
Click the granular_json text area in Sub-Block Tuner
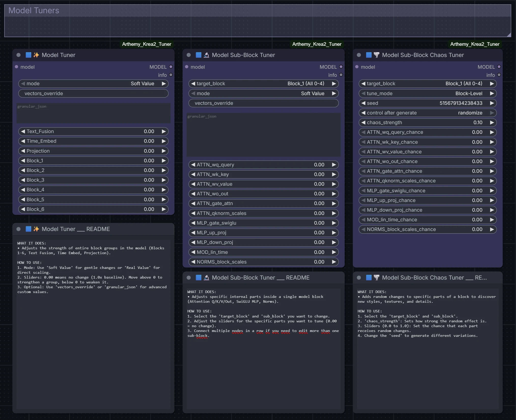pyautogui.click(x=263, y=135)
